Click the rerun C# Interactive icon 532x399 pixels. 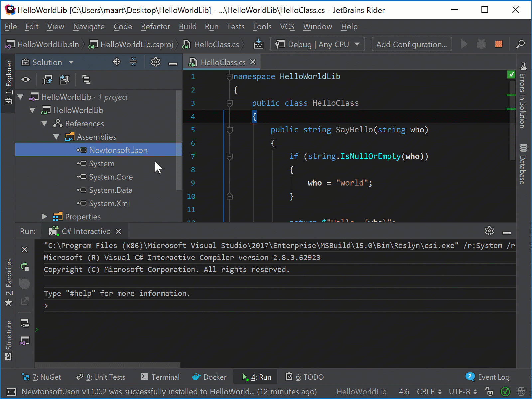(x=25, y=266)
